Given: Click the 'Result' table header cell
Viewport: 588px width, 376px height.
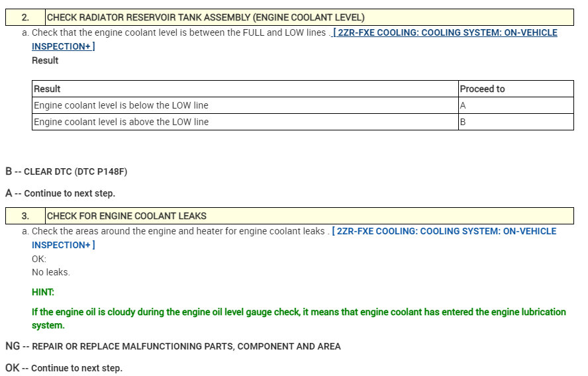Looking at the screenshot, I should (x=245, y=89).
